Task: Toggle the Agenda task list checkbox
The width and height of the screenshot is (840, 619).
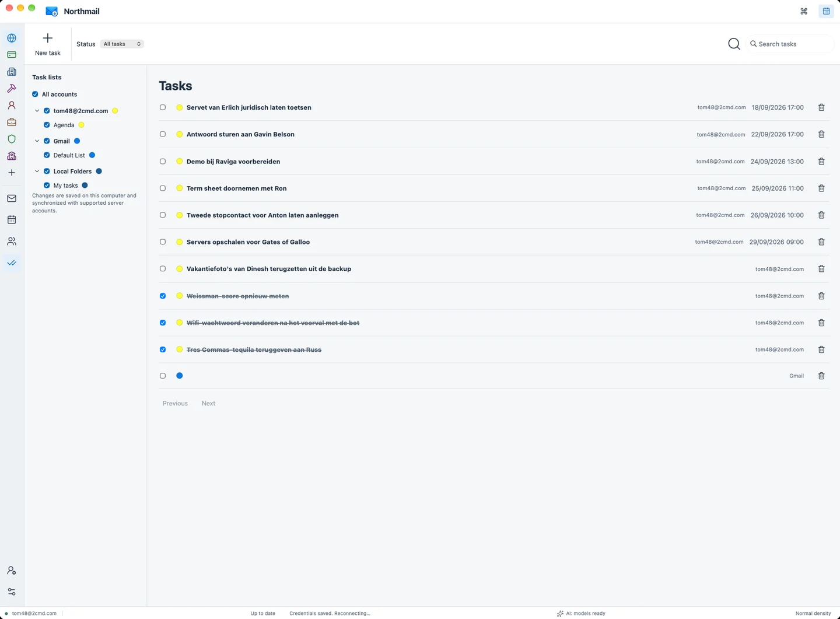Action: pos(47,125)
